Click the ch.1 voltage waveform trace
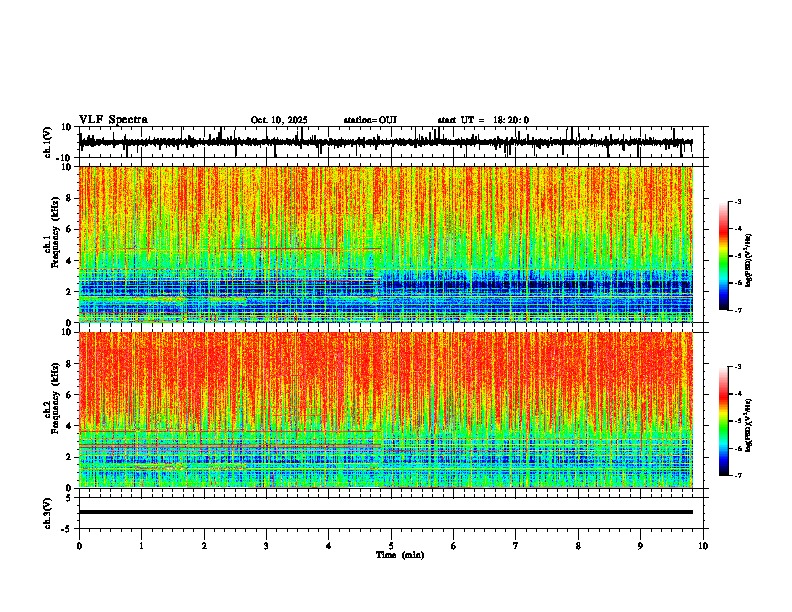 (386, 142)
